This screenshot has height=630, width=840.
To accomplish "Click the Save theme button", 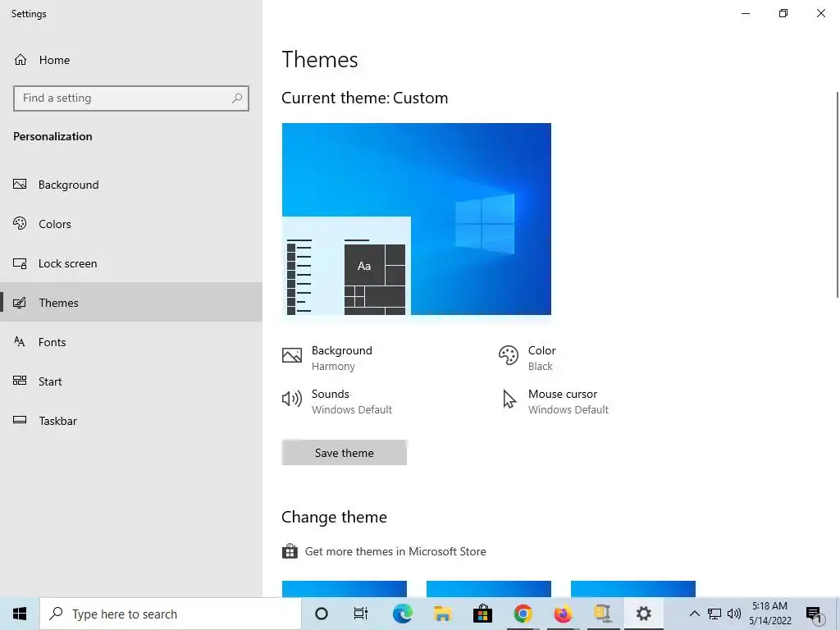I will [345, 453].
